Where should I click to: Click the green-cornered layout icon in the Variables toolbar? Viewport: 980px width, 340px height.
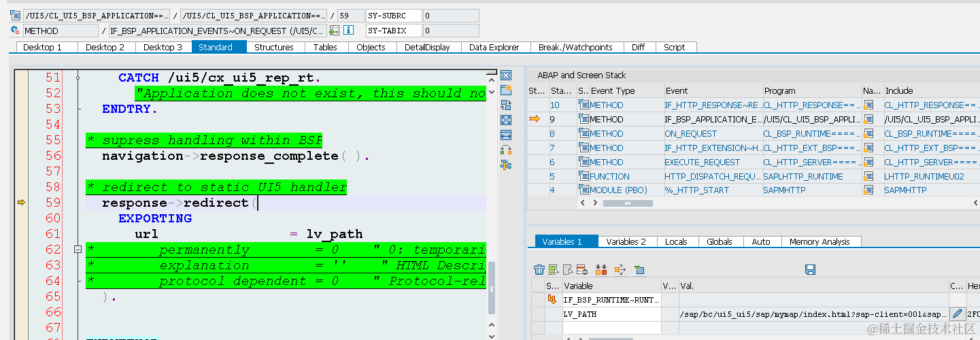click(639, 270)
